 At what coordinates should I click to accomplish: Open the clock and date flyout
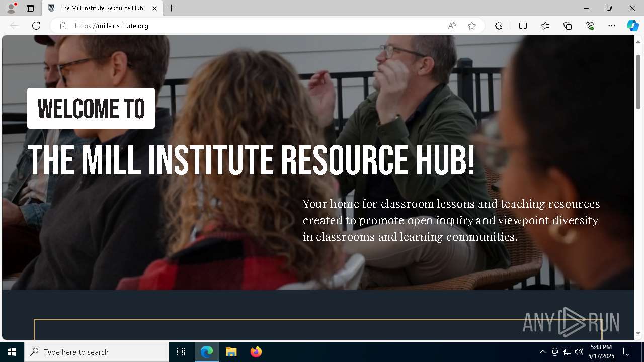602,352
